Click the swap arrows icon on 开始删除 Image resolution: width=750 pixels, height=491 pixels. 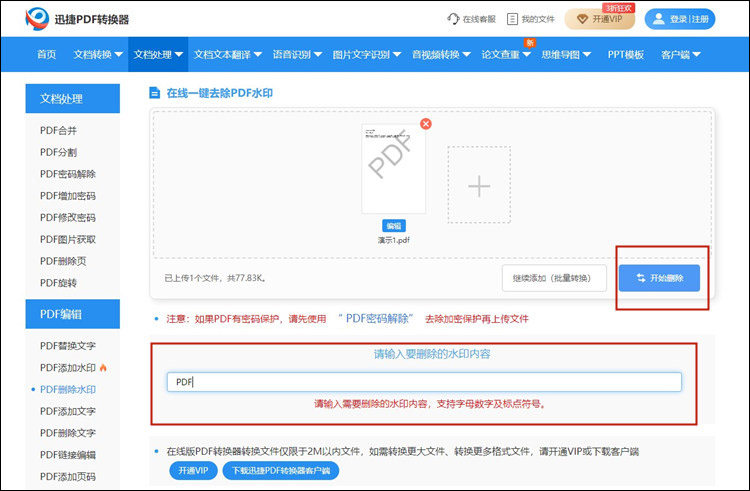(x=641, y=278)
